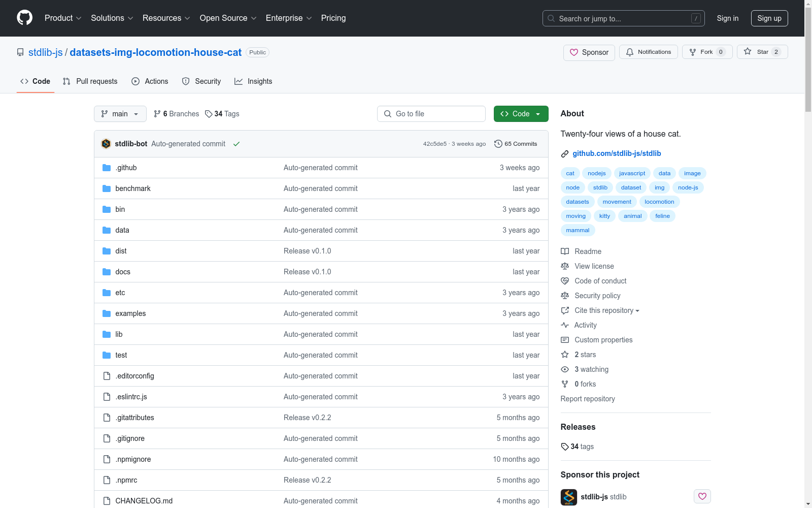
Task: Click the commit hash 42c5de5
Action: [x=435, y=144]
